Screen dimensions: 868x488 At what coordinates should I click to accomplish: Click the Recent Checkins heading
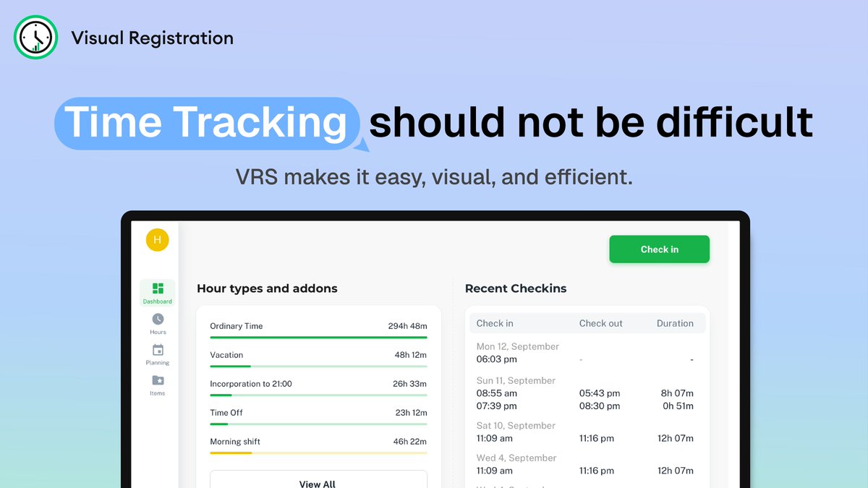516,288
